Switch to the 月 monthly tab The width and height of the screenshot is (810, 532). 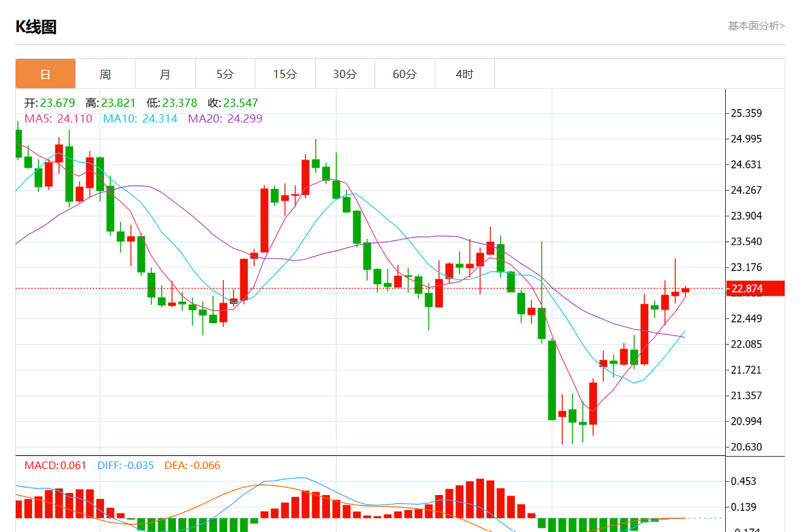165,74
